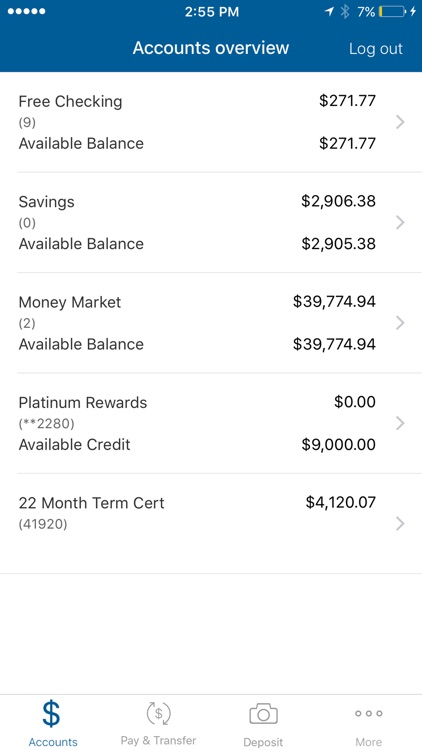Image resolution: width=422 pixels, height=750 pixels.
Task: Tap the location arrow status icon
Action: coord(329,11)
